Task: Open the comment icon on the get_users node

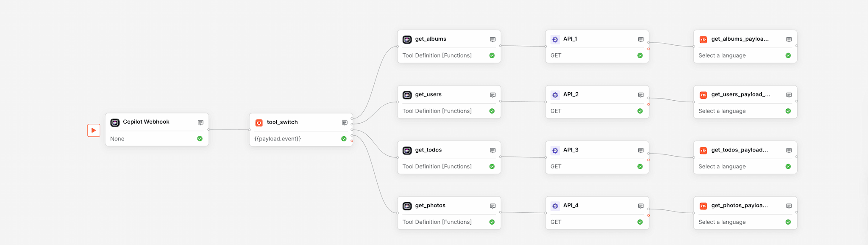Action: click(492, 95)
